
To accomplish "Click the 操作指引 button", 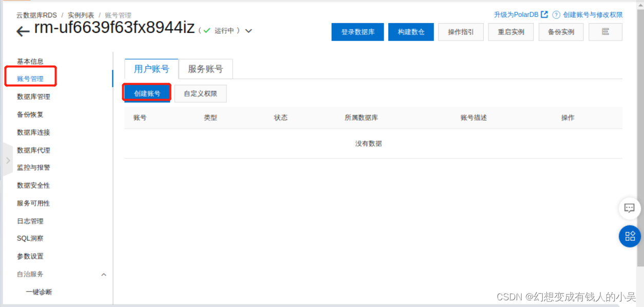I will [461, 32].
